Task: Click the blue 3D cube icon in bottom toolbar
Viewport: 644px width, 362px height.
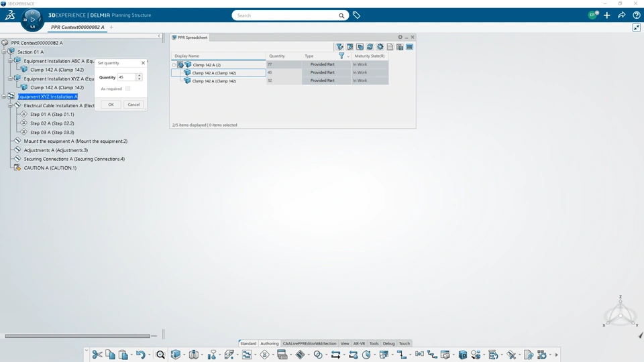Action: pos(176,355)
